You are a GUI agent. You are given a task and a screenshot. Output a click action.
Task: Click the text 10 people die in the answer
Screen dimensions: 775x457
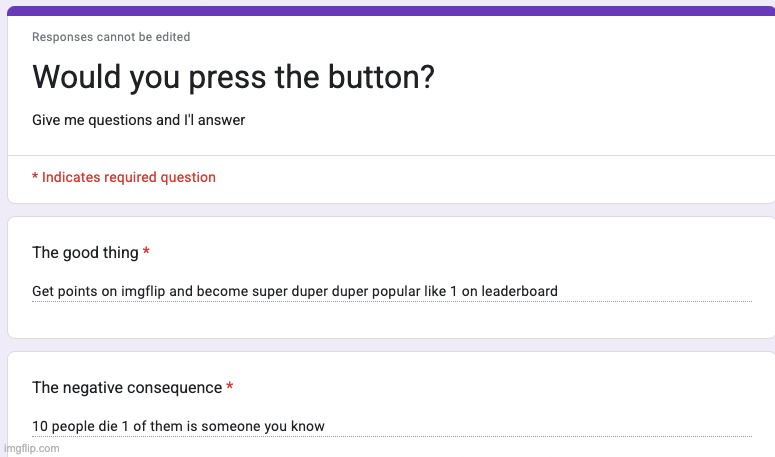[x=75, y=426]
